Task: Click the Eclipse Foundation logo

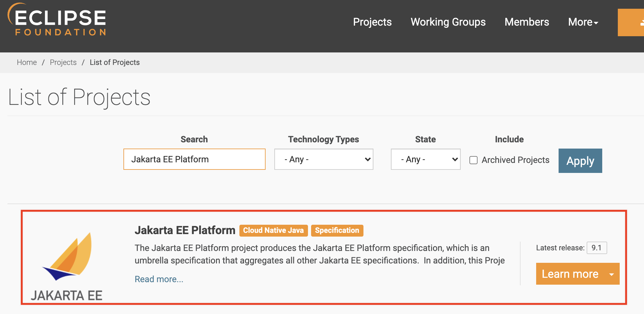Action: [x=57, y=19]
